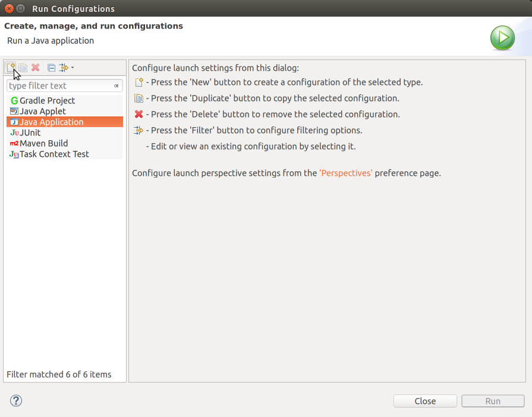Choose Java Application configuration type
The width and height of the screenshot is (532, 417).
coord(51,122)
